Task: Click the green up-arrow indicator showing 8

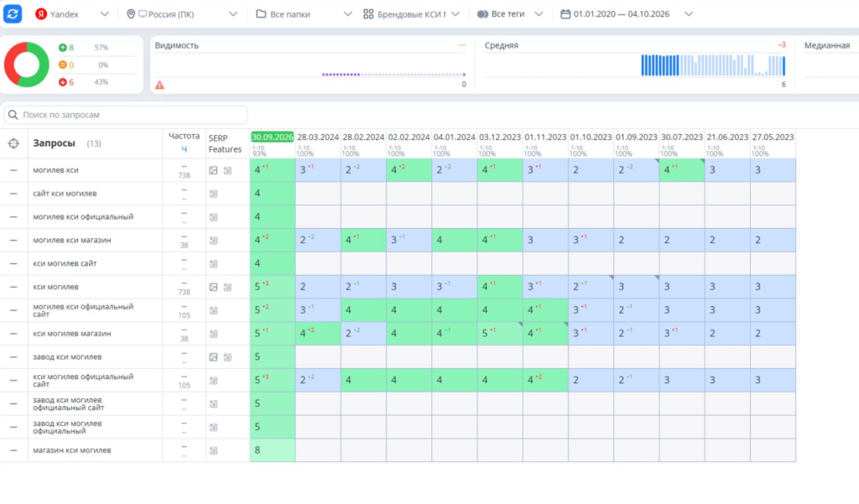Action: (x=62, y=48)
